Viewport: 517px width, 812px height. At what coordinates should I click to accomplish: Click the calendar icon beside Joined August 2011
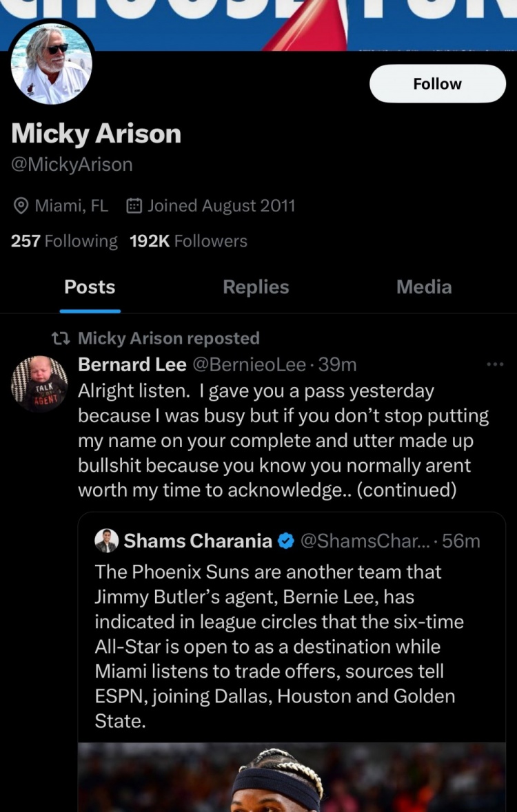[x=134, y=206]
